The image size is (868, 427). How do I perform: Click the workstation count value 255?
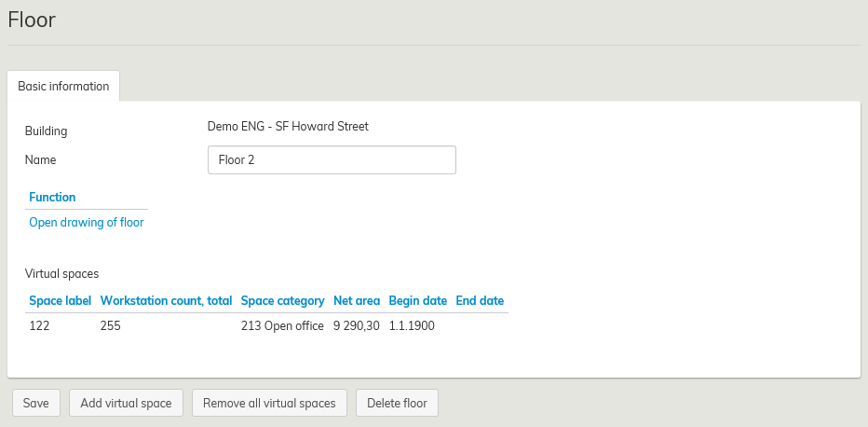click(x=110, y=326)
